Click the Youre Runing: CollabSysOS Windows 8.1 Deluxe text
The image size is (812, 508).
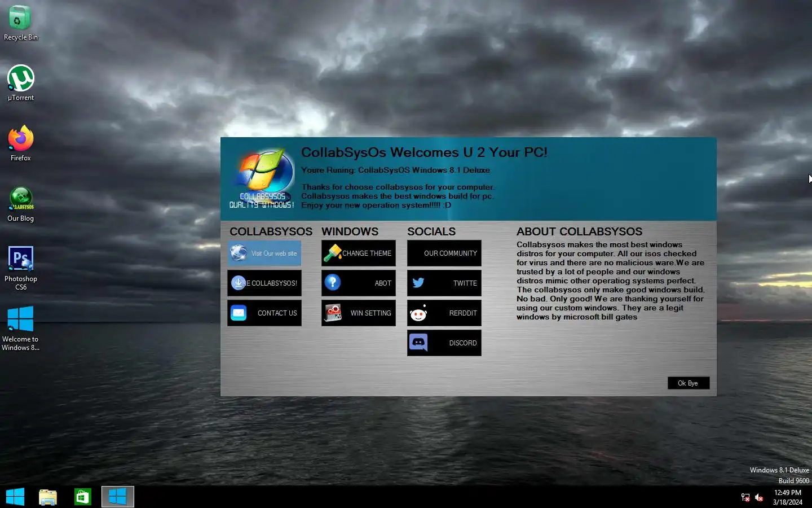395,170
